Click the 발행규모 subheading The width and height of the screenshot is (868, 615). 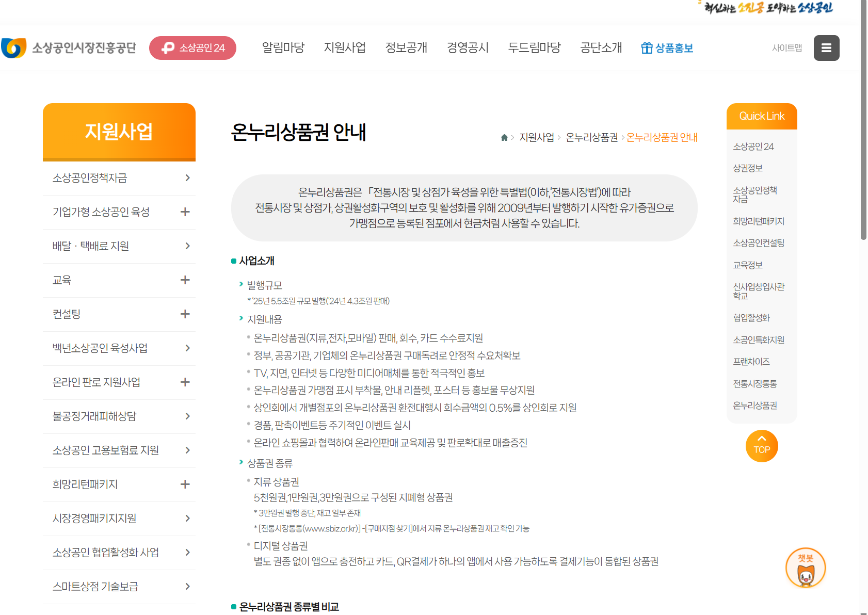tap(265, 285)
